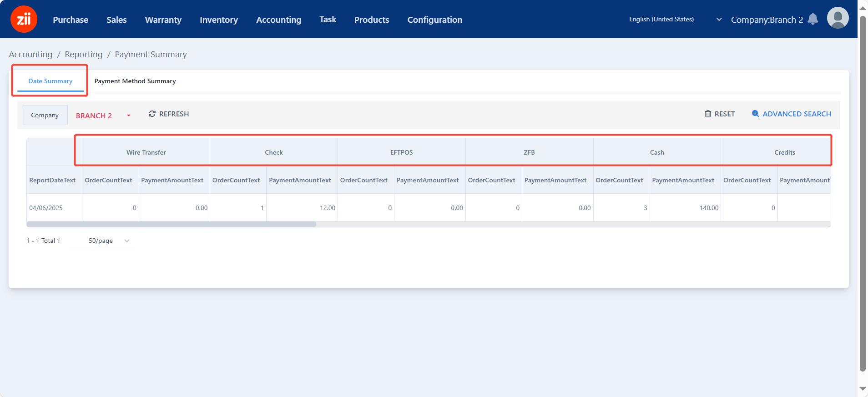Click the refresh arrows icon
This screenshot has width=868, height=397.
click(x=152, y=114)
